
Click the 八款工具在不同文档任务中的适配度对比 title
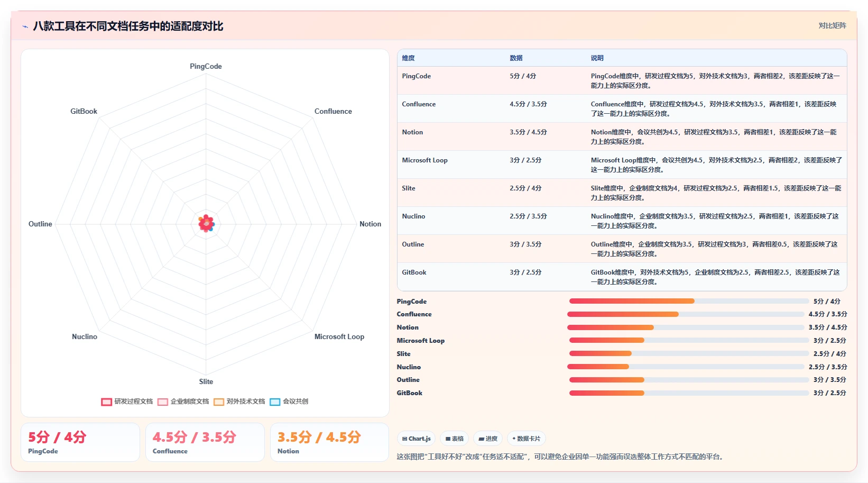click(128, 26)
